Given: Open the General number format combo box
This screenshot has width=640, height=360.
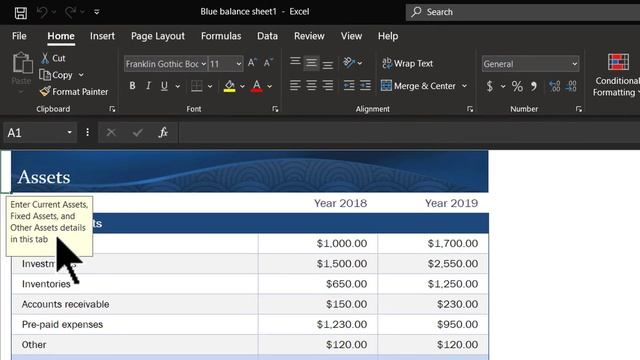Looking at the screenshot, I should 530,64.
